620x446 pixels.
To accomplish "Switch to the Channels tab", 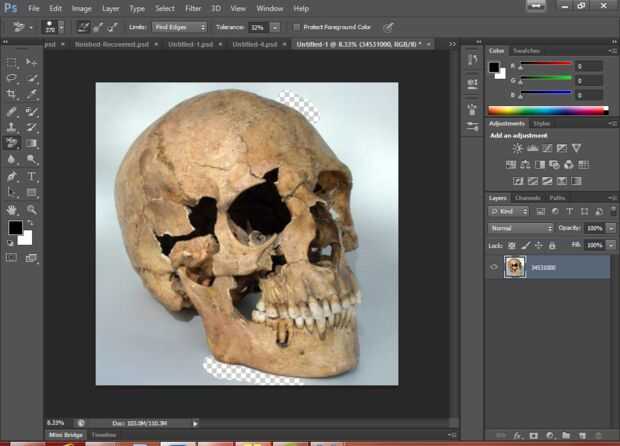I will tap(528, 198).
